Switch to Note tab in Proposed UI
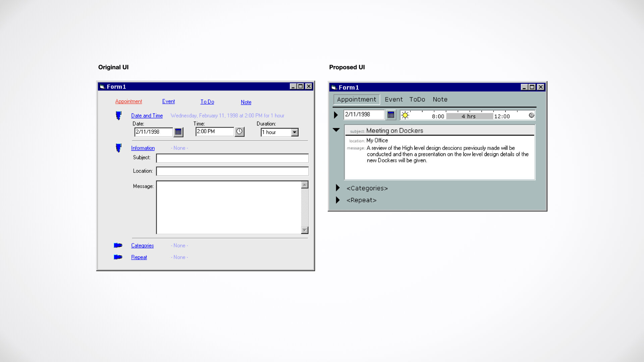644x362 pixels. (x=440, y=100)
